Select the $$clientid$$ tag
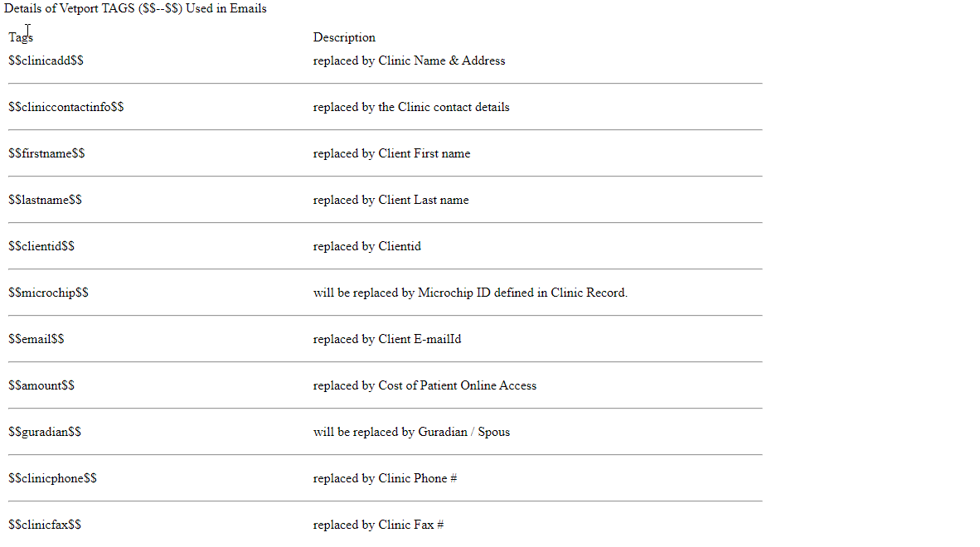 pos(41,246)
